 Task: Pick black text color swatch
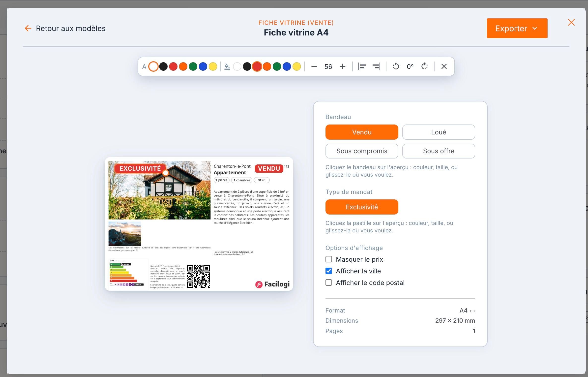tap(163, 66)
